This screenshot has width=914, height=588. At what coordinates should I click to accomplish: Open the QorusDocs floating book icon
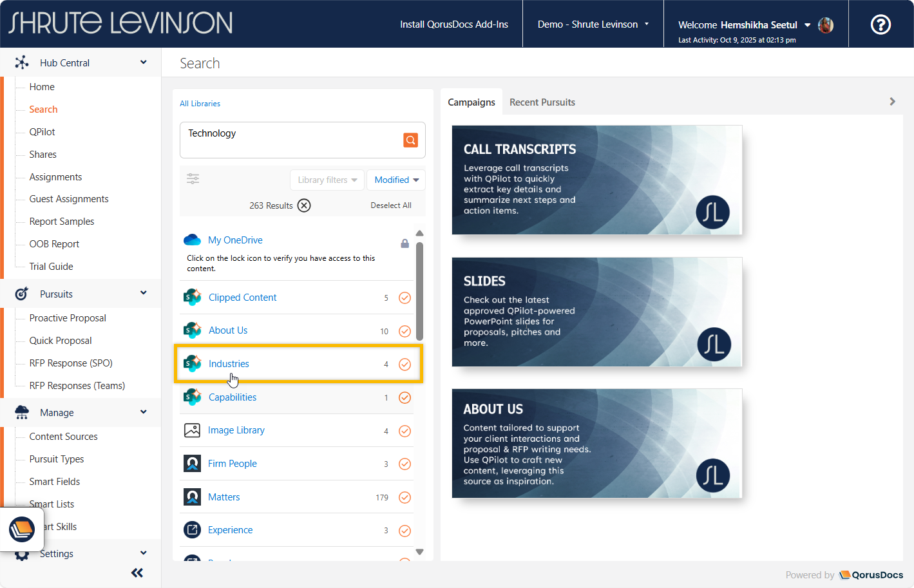[22, 529]
